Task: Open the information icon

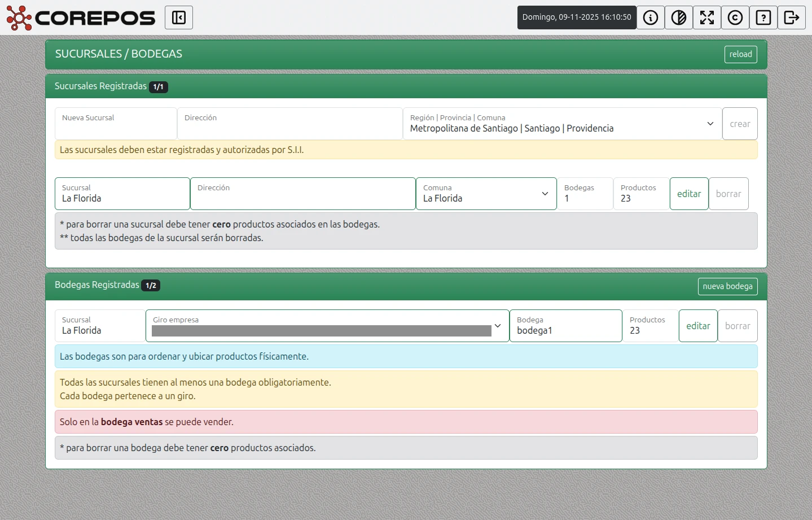Action: click(x=651, y=18)
